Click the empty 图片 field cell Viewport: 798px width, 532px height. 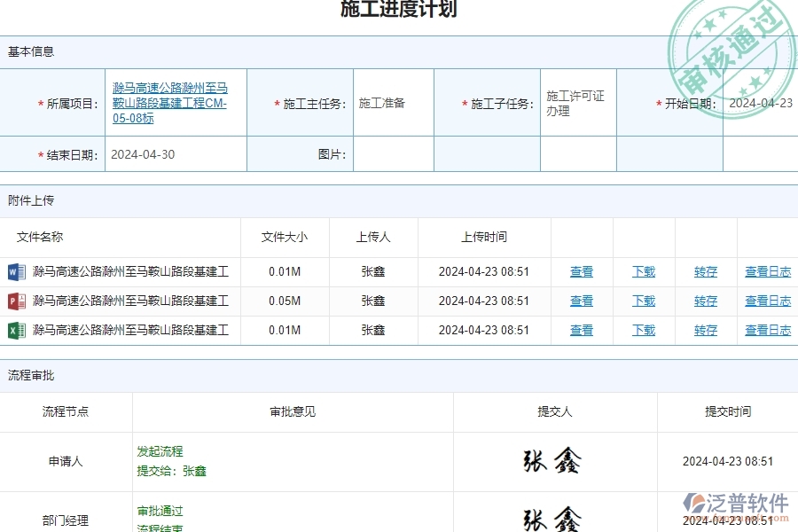coord(394,153)
